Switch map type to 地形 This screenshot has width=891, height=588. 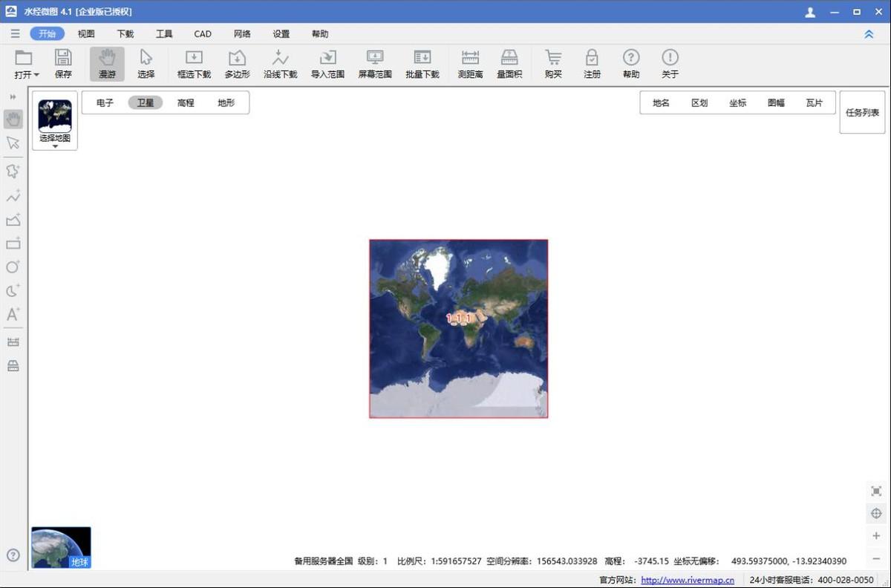226,103
